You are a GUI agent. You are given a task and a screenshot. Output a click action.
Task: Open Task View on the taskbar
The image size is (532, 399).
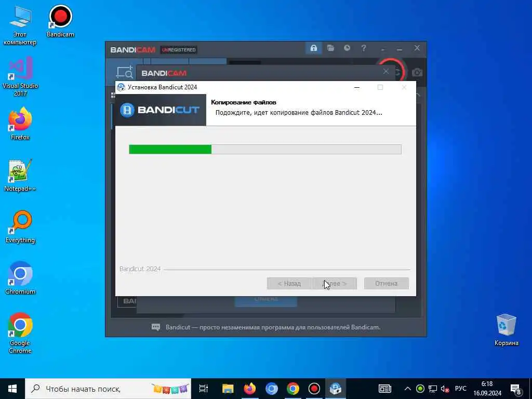point(203,389)
